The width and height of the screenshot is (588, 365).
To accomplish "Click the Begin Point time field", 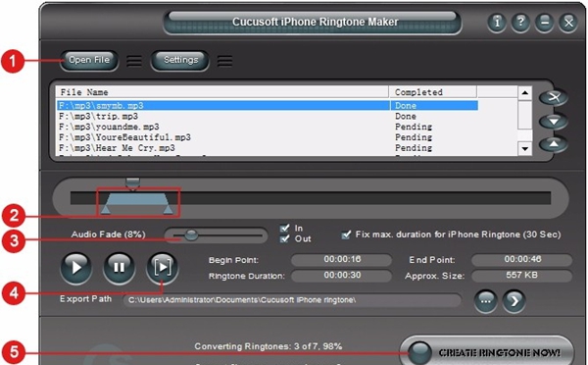I will coord(342,259).
